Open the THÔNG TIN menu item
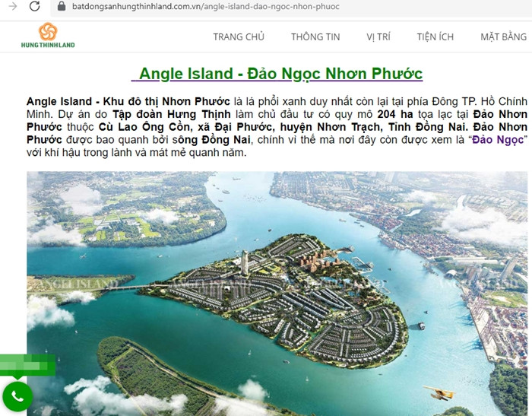532x416 pixels. 315,37
